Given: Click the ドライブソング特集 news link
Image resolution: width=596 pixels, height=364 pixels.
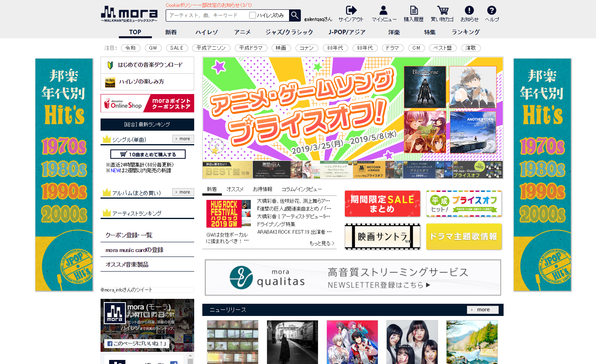Looking at the screenshot, I should [276, 224].
